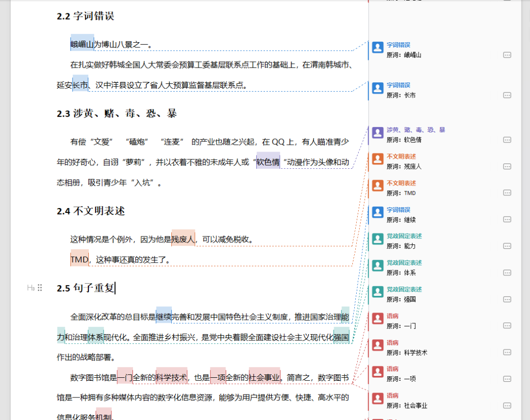Image resolution: width=530 pixels, height=420 pixels.
Task: Click highlighted TMD in the document body
Action: pyautogui.click(x=79, y=260)
